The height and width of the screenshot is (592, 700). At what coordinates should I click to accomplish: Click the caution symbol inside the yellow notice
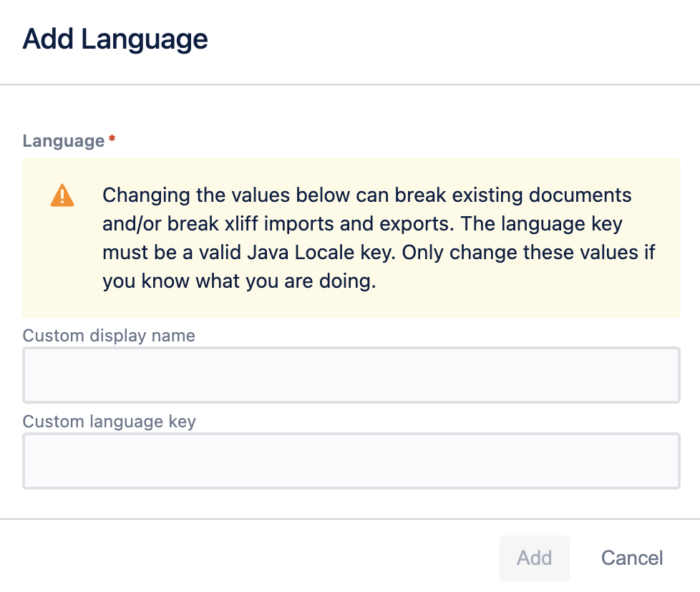pyautogui.click(x=62, y=194)
